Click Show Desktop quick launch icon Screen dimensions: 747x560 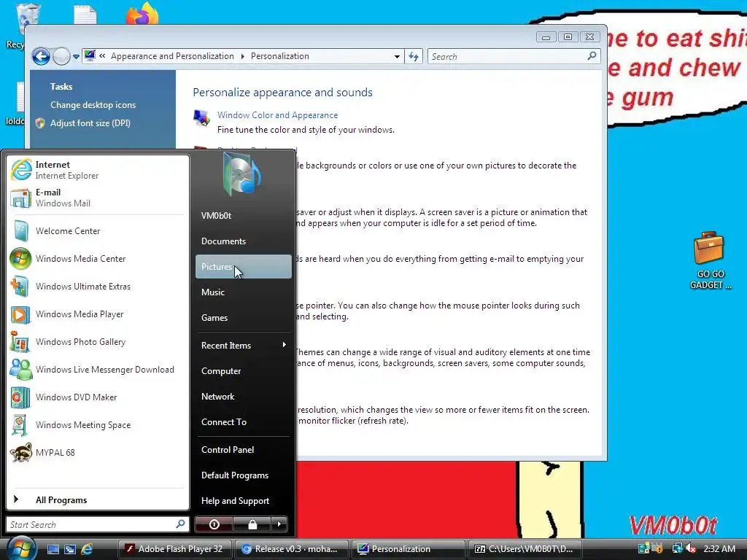point(53,549)
